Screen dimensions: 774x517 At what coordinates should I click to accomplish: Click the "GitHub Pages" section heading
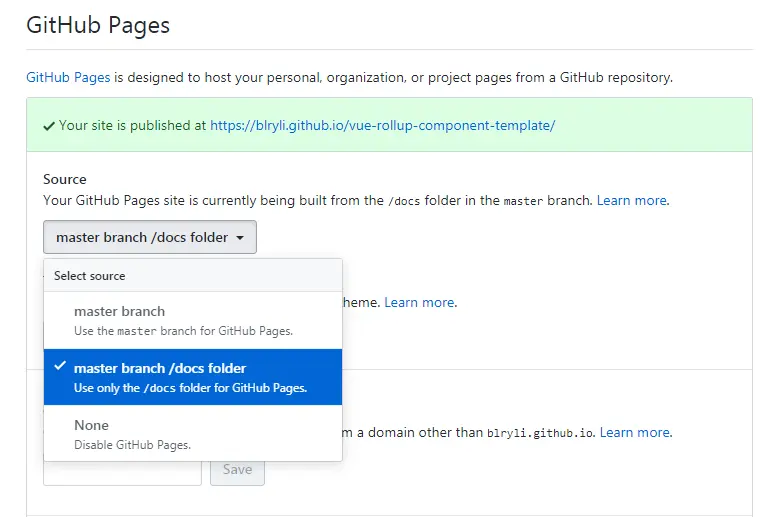(x=98, y=26)
